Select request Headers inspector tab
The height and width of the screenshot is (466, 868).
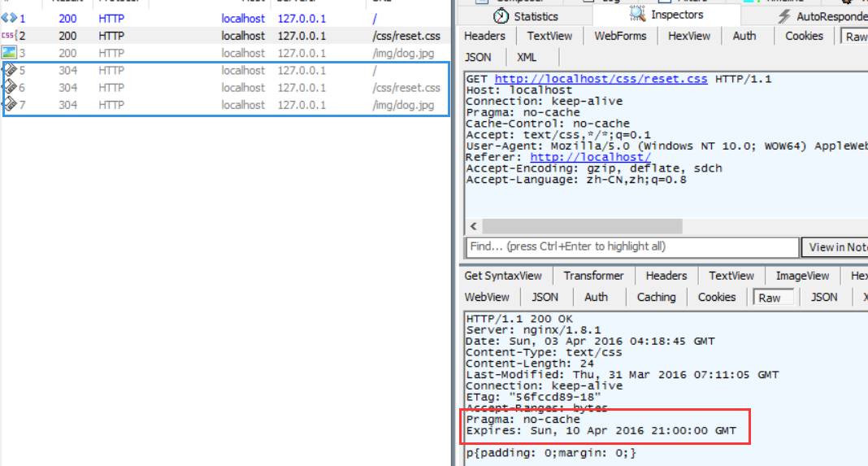(x=484, y=36)
